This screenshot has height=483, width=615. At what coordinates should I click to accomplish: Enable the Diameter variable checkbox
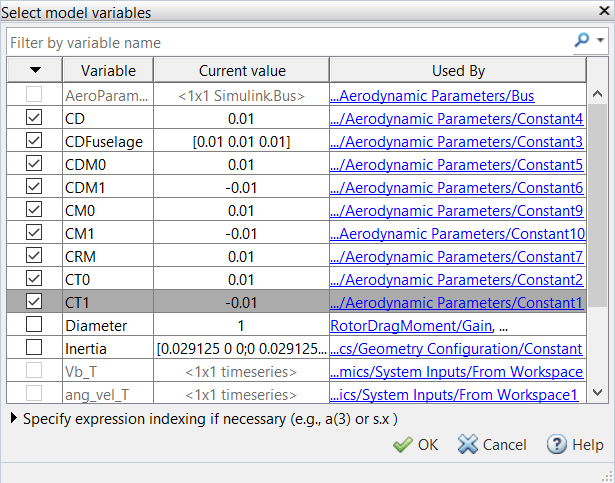pyautogui.click(x=34, y=325)
